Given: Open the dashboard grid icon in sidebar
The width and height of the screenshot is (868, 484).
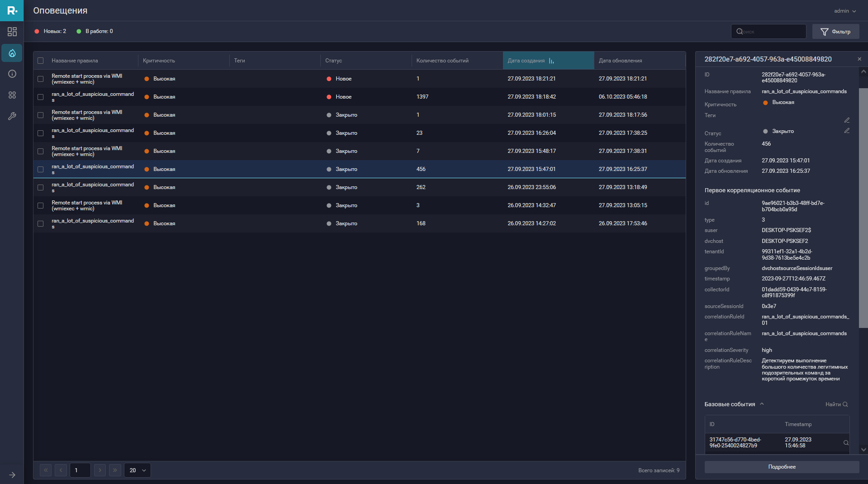Looking at the screenshot, I should tap(12, 32).
